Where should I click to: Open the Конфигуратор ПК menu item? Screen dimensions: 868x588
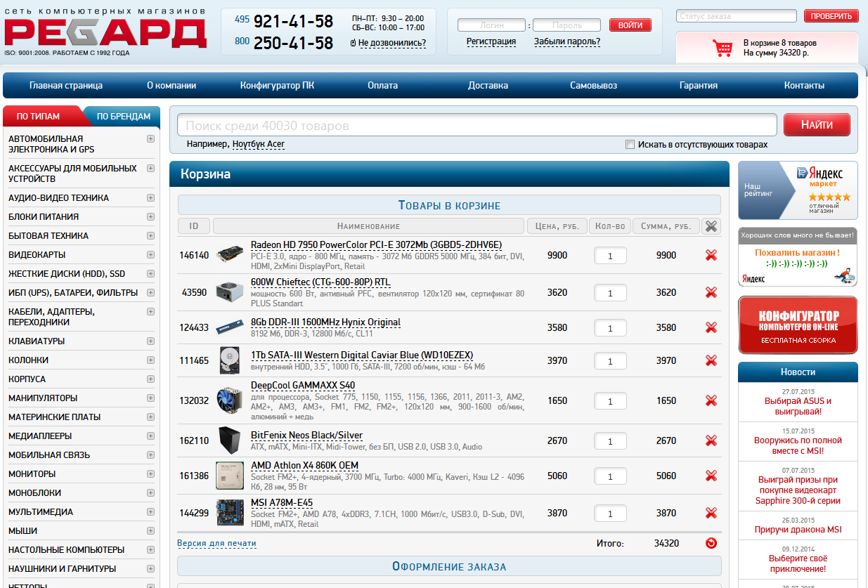[x=278, y=86]
